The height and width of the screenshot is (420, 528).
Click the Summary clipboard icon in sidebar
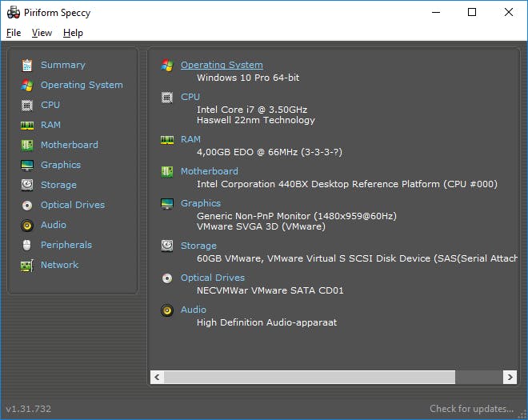27,65
